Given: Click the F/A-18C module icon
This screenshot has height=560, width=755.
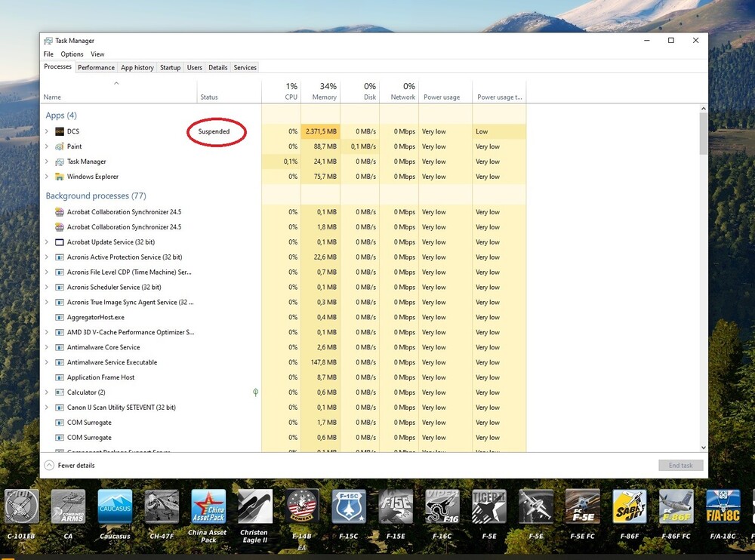Looking at the screenshot, I should [x=723, y=506].
